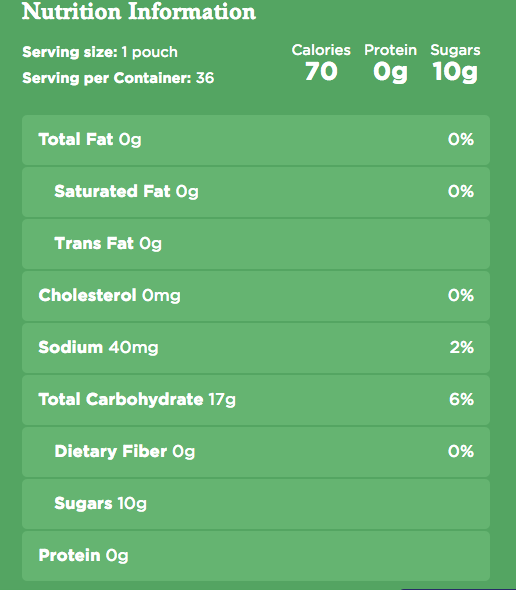Select the Serving size 1 pouch text
The image size is (516, 590).
pos(100,52)
